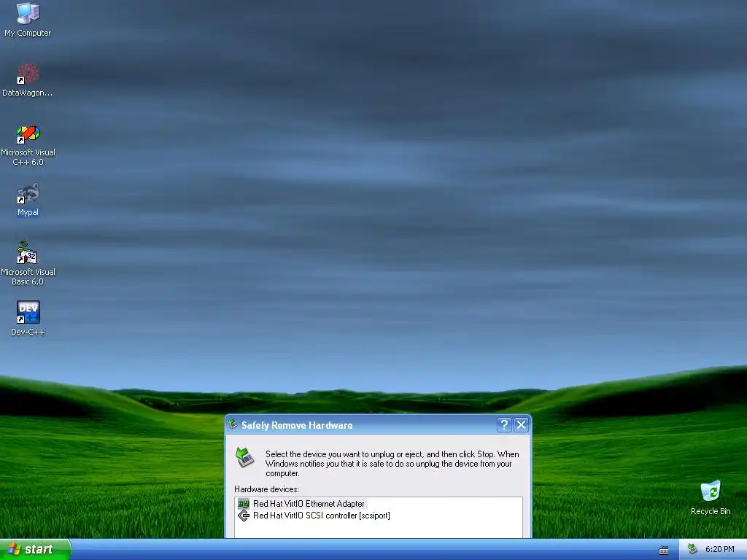Click the large eject hardware icon in dialog

pos(245,458)
